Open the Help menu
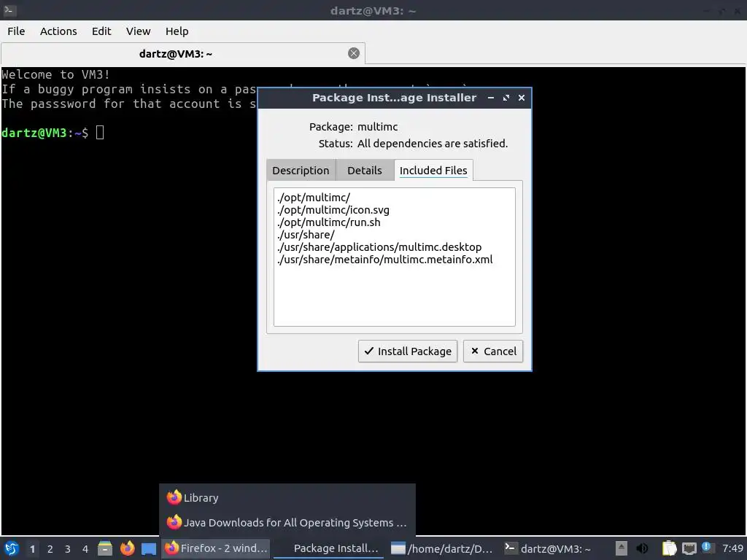Image resolution: width=747 pixels, height=560 pixels. (x=177, y=31)
